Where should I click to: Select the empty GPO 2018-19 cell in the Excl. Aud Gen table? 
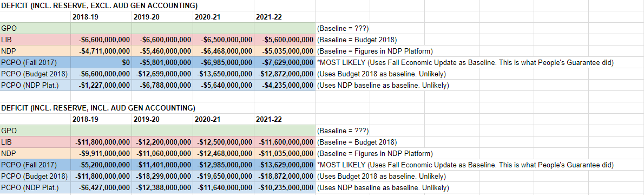tap(101, 28)
